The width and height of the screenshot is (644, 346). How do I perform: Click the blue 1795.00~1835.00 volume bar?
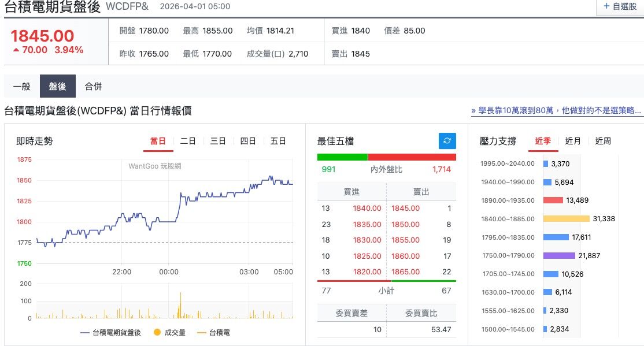[x=556, y=237]
